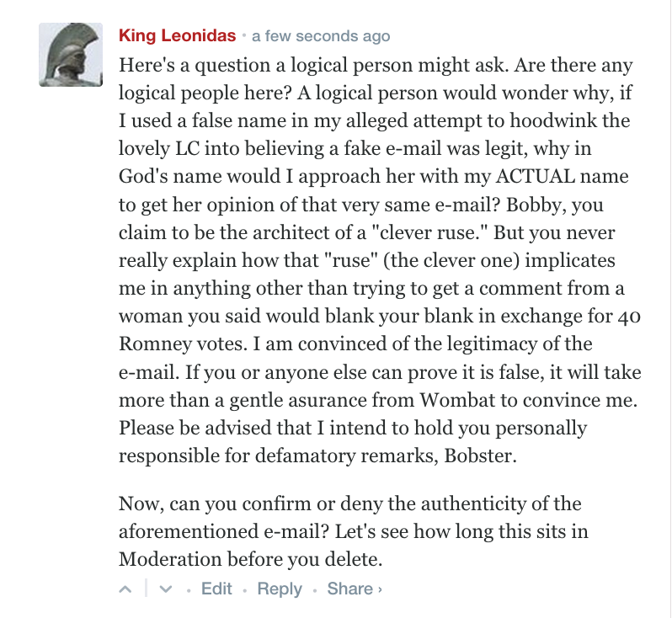Open the King Leonidas user profile
672x618 pixels.
click(178, 35)
